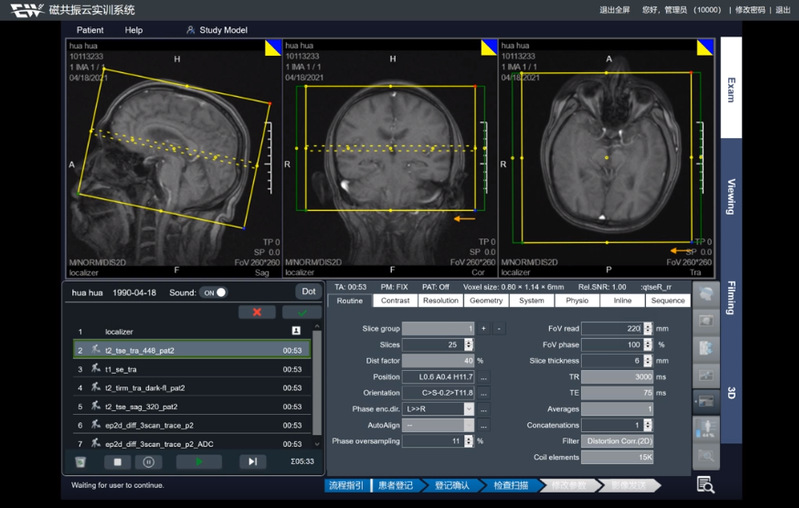This screenshot has height=508, width=799.
Task: Adjust the FoV read stepper arrows
Action: pos(647,328)
